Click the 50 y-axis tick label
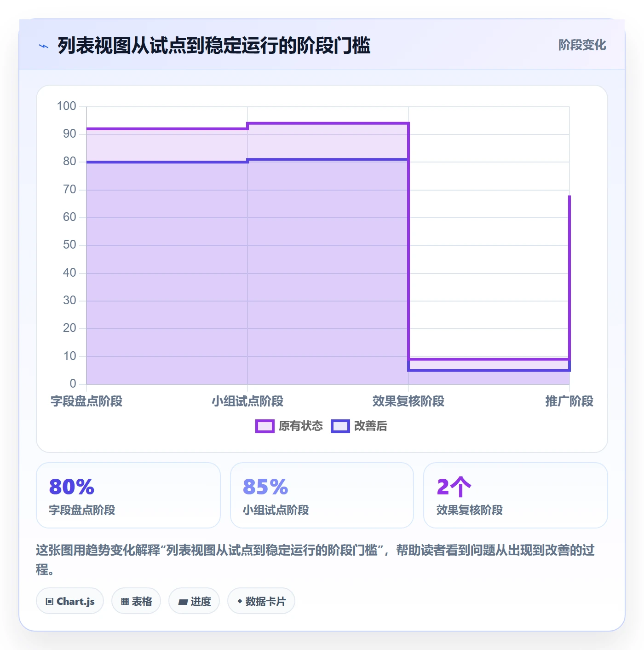 (x=69, y=245)
